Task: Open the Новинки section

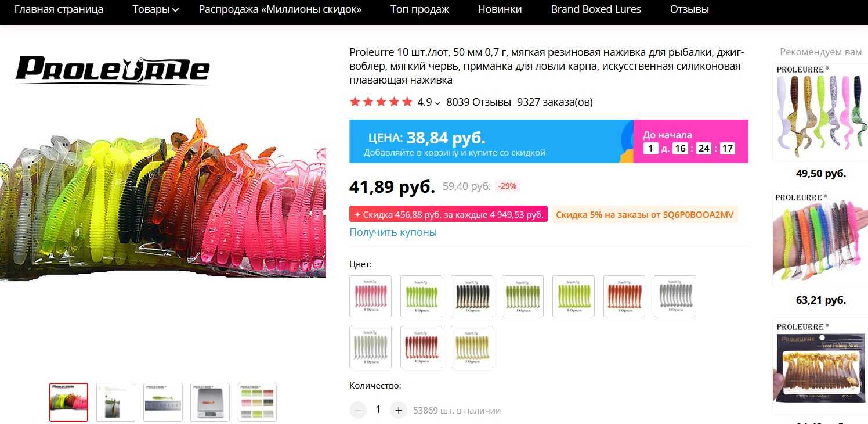Action: click(500, 9)
